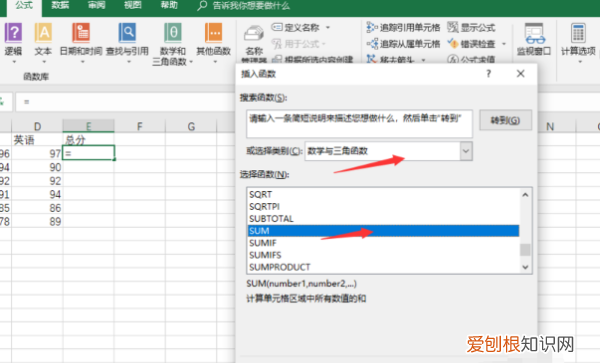
Task: Select SUMIFS in the function list
Action: pos(383,255)
